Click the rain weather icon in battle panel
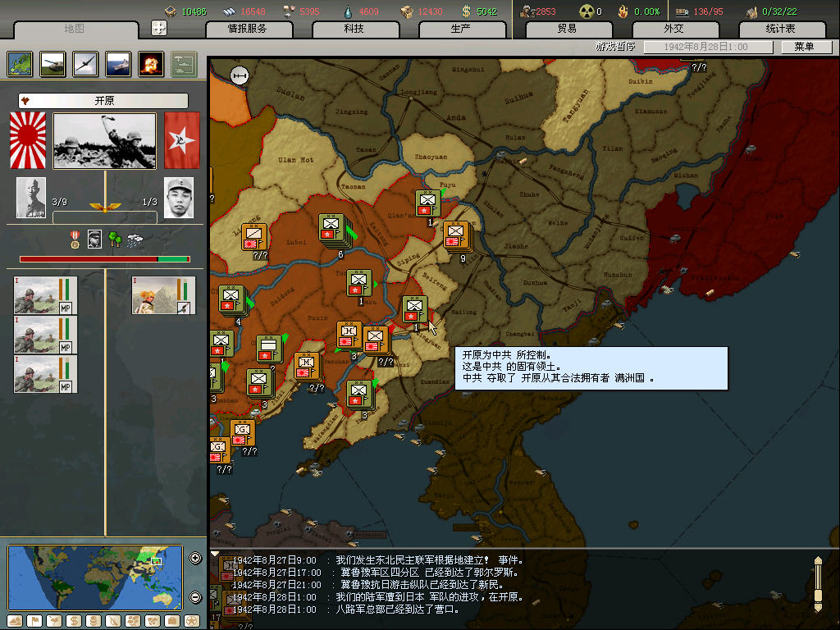This screenshot has height=630, width=840. [135, 240]
